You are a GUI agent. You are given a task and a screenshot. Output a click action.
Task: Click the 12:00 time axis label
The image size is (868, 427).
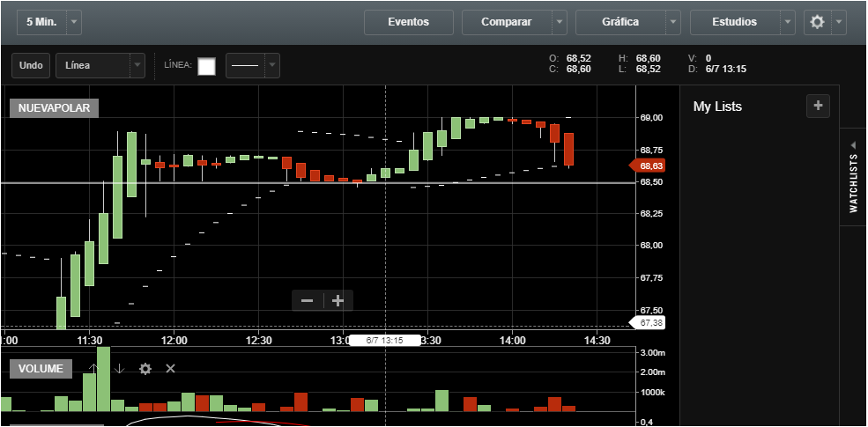click(174, 341)
